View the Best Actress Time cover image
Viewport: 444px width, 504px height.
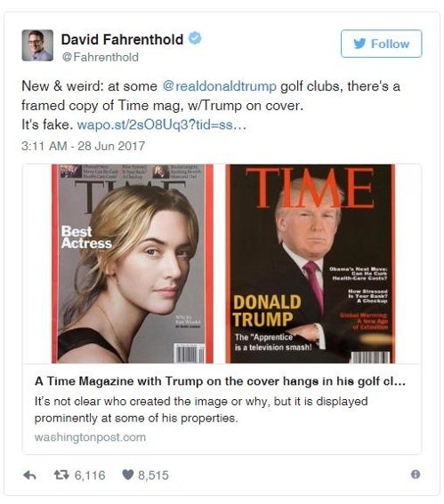(x=133, y=264)
